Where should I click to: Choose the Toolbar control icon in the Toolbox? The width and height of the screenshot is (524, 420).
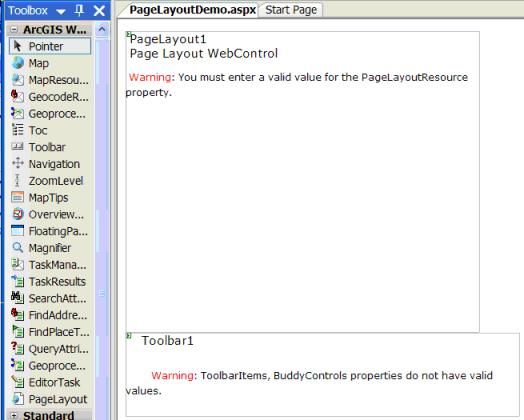(x=18, y=147)
